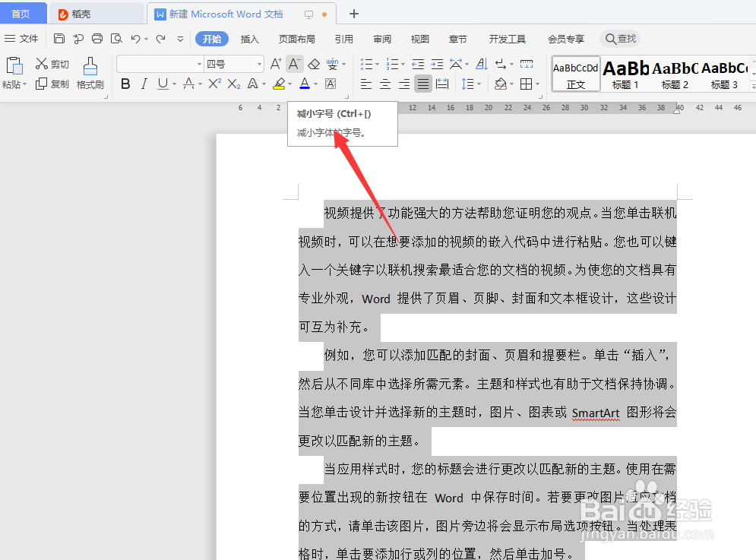Toggle Underline formatting
Screen dimensions: 756x560
pos(163,84)
